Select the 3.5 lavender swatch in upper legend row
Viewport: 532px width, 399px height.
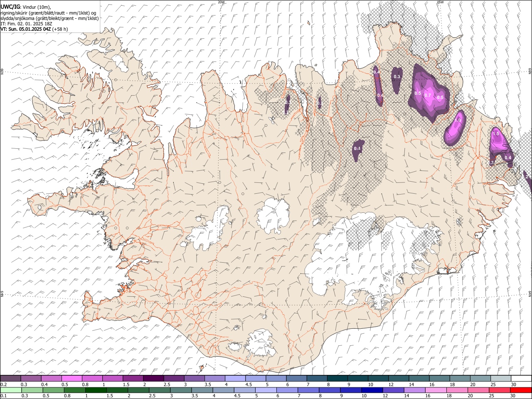click(x=214, y=378)
